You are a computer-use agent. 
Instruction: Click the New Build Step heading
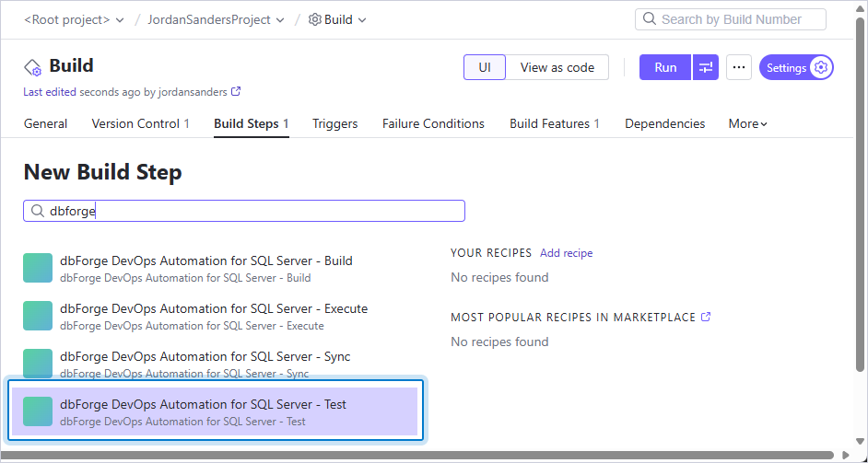(x=102, y=172)
